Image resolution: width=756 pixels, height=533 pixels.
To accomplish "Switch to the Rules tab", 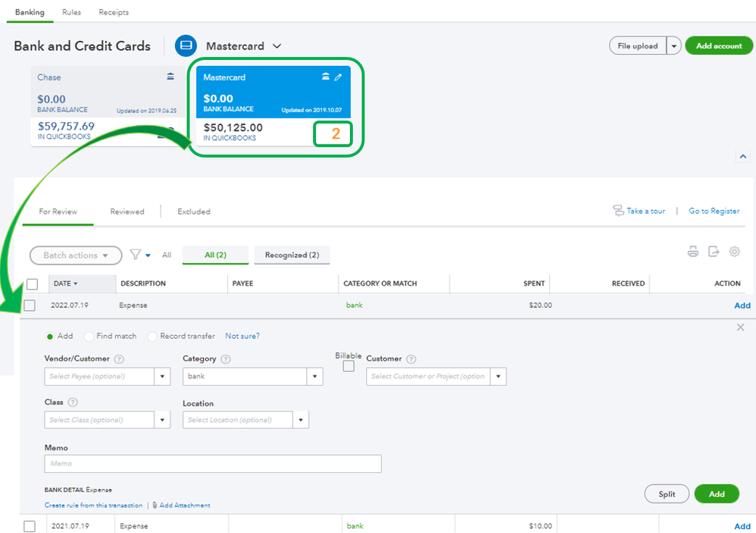I will pos(71,12).
